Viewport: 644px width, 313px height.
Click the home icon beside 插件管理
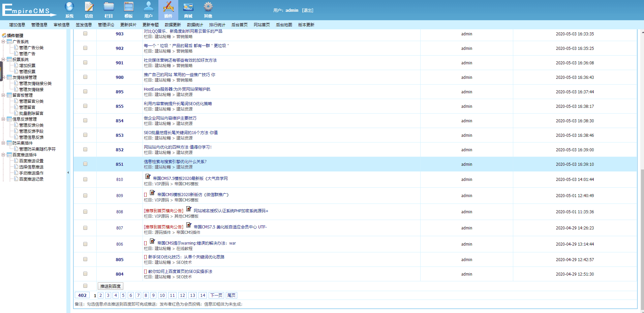(4, 35)
